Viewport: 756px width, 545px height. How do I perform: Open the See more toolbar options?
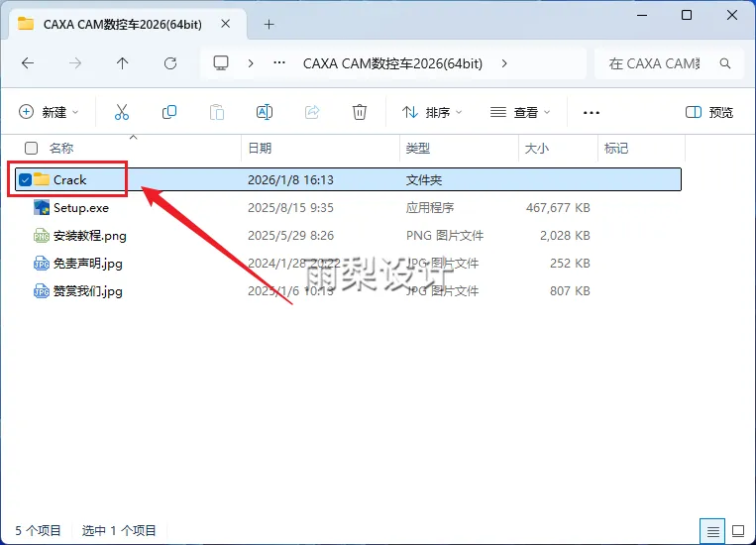click(592, 112)
